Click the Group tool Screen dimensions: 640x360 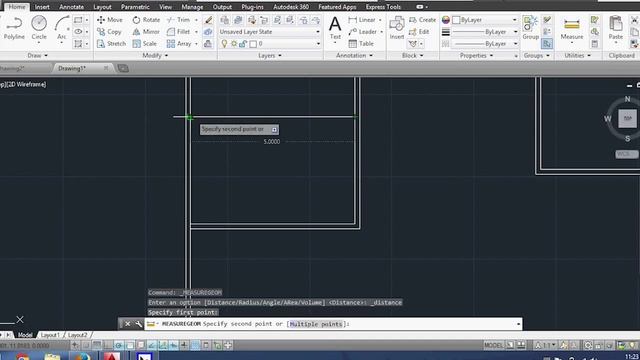point(530,28)
